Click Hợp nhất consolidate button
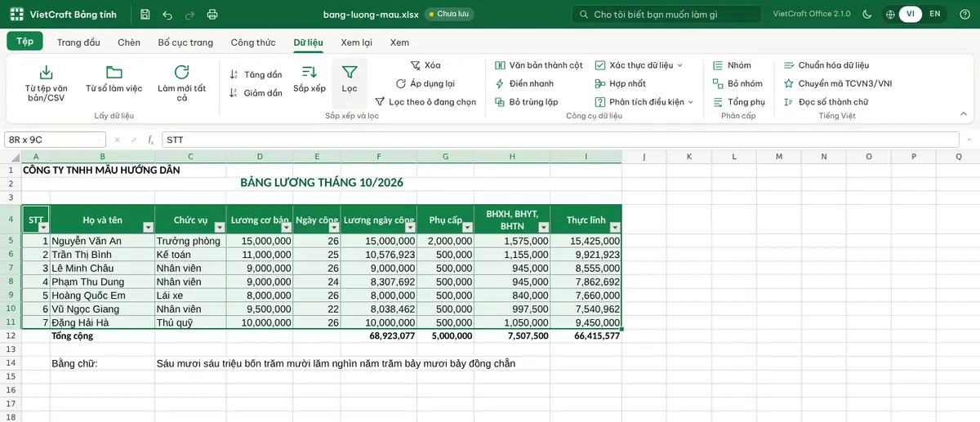Viewport: 980px width, 422px height. point(620,83)
